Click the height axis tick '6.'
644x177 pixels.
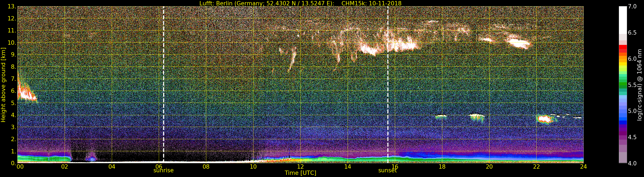click(13, 91)
